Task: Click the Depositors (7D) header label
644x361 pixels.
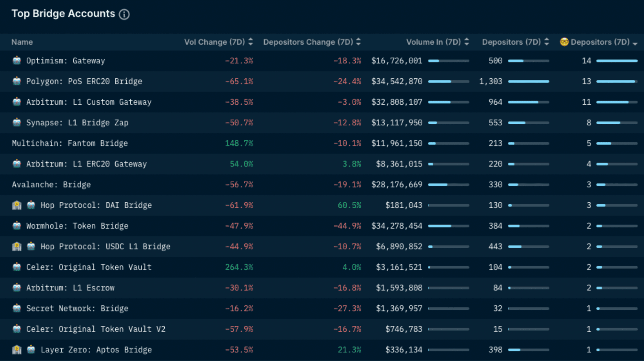Action: (x=511, y=42)
